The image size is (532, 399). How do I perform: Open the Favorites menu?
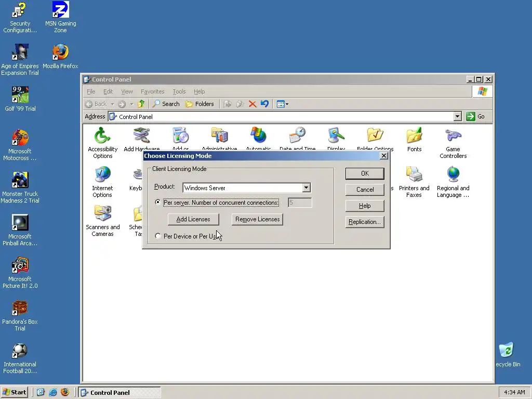coord(152,91)
